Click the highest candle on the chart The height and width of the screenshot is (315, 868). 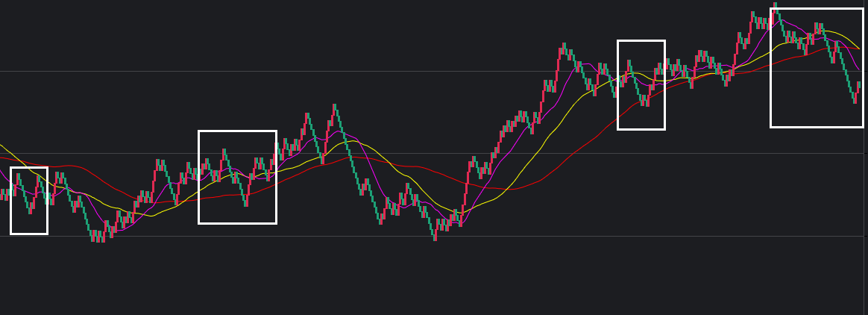(775, 7)
